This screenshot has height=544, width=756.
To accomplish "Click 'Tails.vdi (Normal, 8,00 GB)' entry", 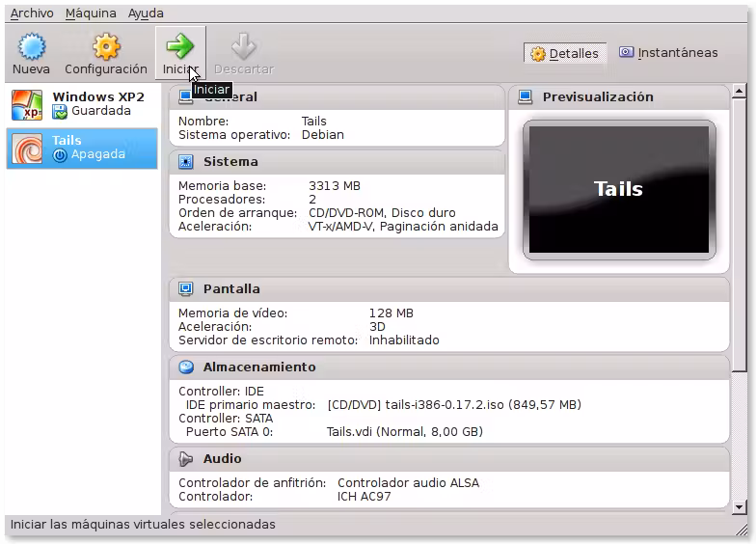I will [x=405, y=432].
